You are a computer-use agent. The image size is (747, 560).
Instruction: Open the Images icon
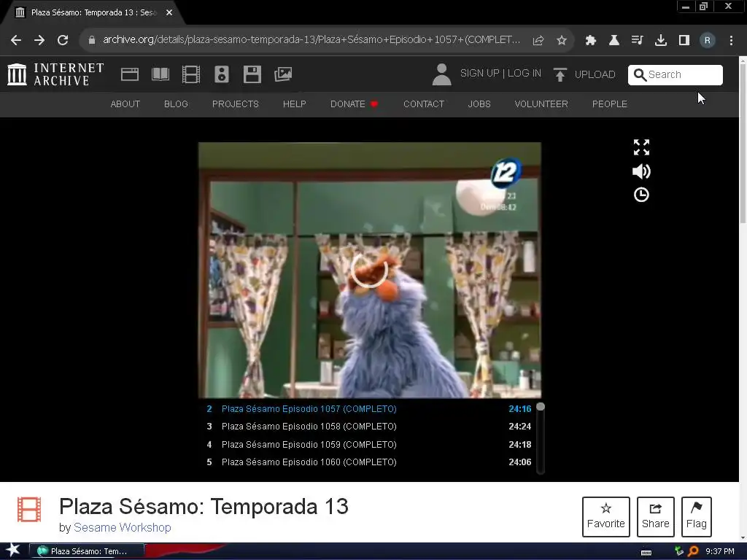click(283, 74)
